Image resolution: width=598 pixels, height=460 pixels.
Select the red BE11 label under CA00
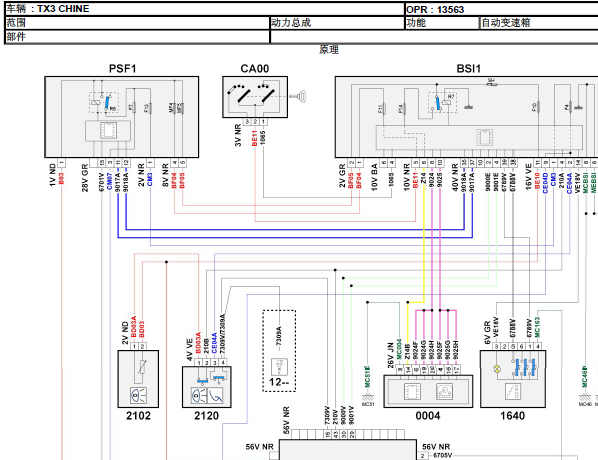[x=255, y=138]
